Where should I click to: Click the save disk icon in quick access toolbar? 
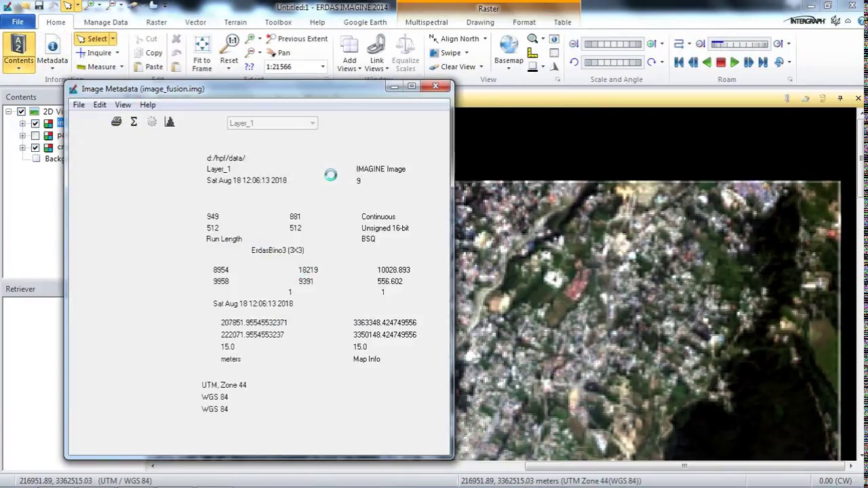pos(39,6)
